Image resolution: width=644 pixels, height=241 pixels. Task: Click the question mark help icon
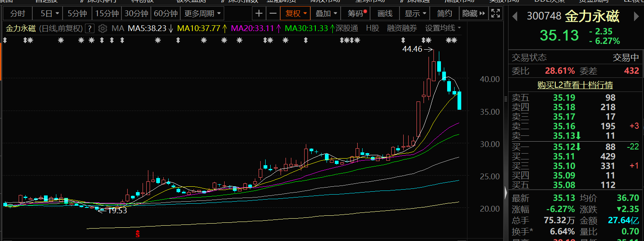coord(90,29)
